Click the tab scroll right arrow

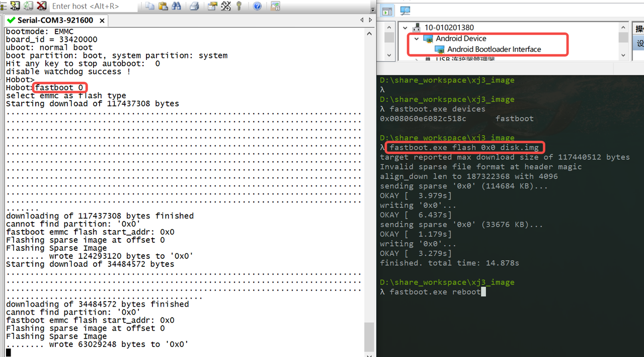click(371, 20)
